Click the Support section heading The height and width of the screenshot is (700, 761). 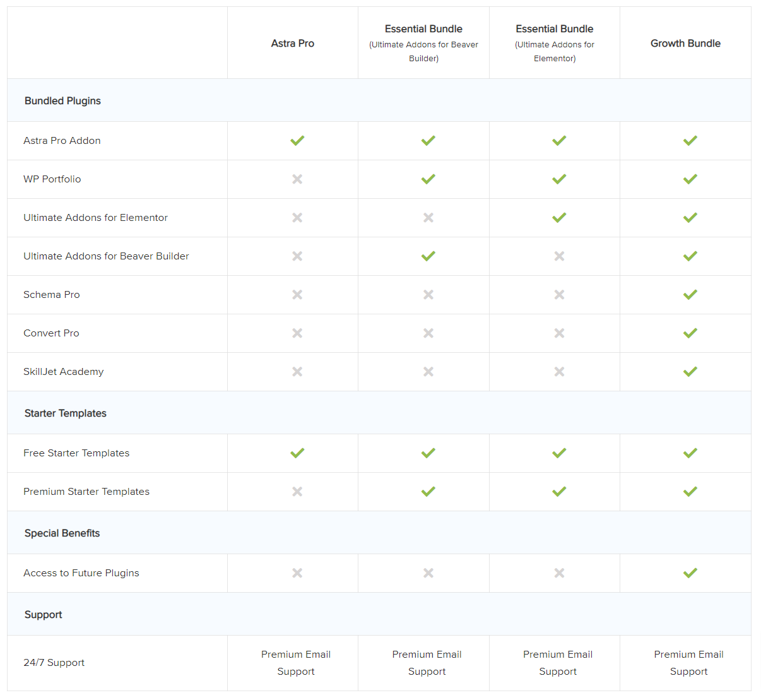(44, 615)
